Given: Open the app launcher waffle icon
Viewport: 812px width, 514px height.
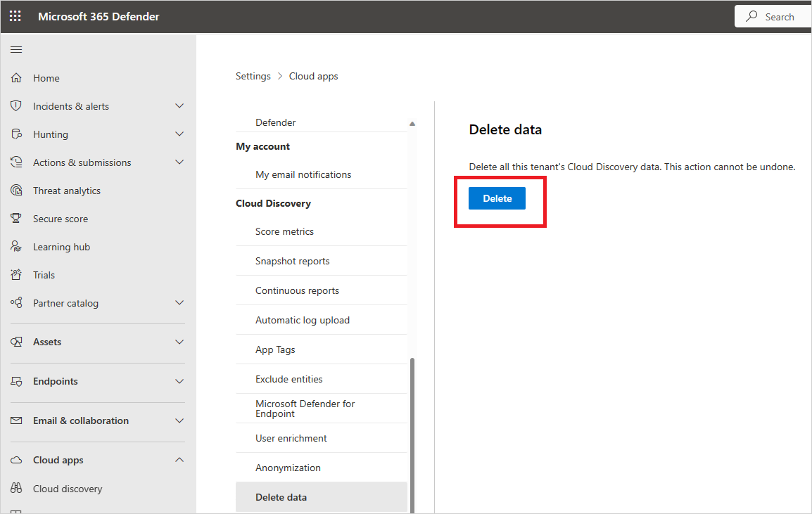Looking at the screenshot, I should point(15,16).
